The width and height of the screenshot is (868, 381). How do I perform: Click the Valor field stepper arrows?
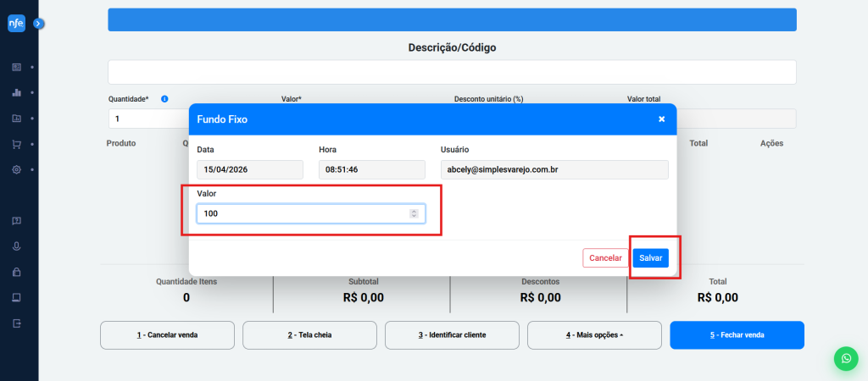pos(414,214)
